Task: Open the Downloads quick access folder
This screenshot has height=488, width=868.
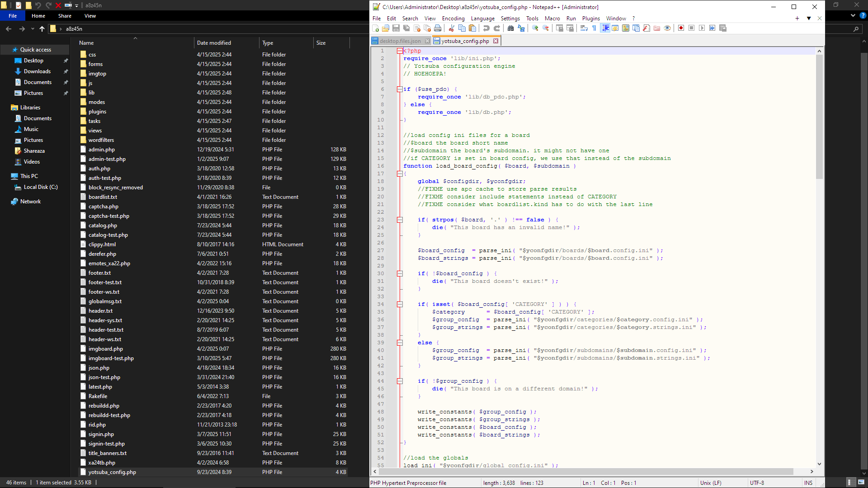Action: point(37,71)
